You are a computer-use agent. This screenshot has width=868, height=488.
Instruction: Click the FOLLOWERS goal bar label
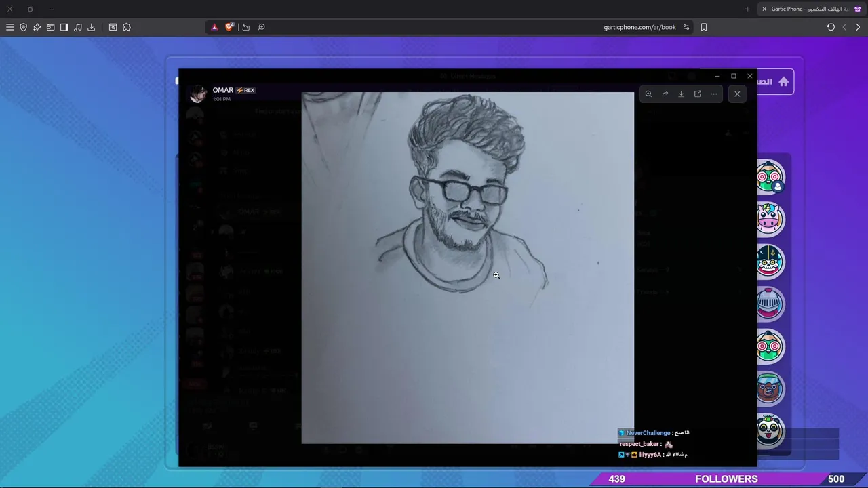coord(726,479)
